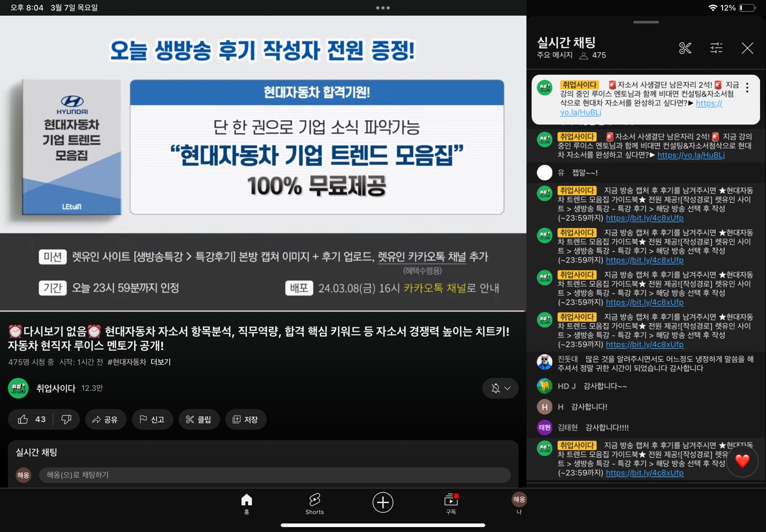Open chat filter settings sliders icon

(716, 48)
